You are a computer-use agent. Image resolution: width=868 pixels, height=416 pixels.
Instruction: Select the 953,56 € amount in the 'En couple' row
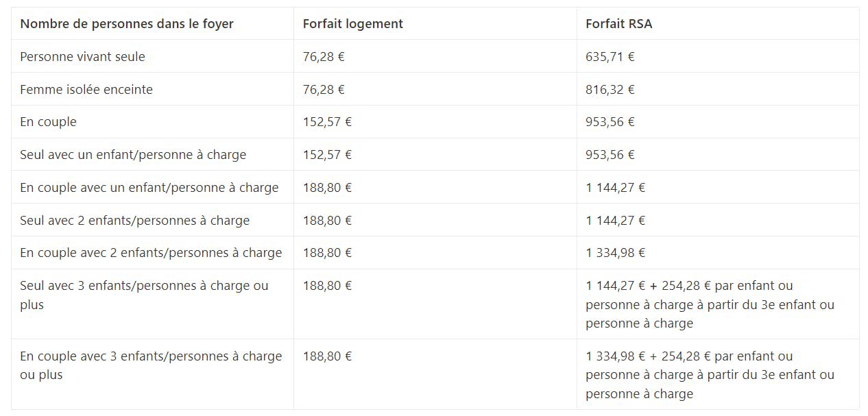click(610, 122)
